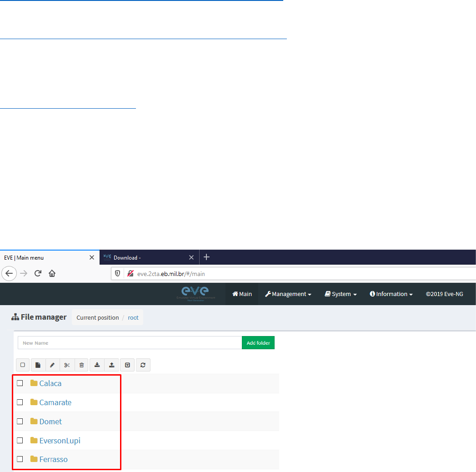
Task: Open the EversonLupi folder link
Action: 59,440
